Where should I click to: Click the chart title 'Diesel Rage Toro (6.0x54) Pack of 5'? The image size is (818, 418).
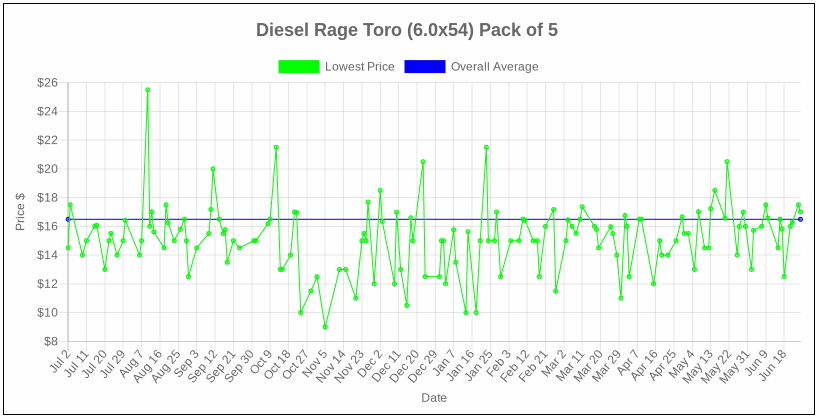click(407, 30)
